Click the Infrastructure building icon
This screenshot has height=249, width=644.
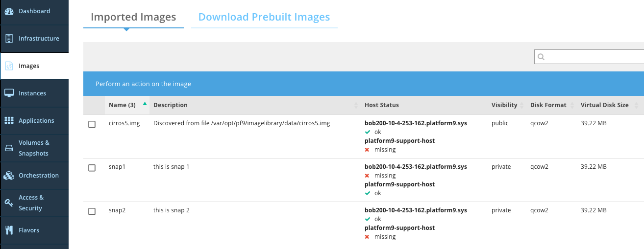tap(9, 39)
